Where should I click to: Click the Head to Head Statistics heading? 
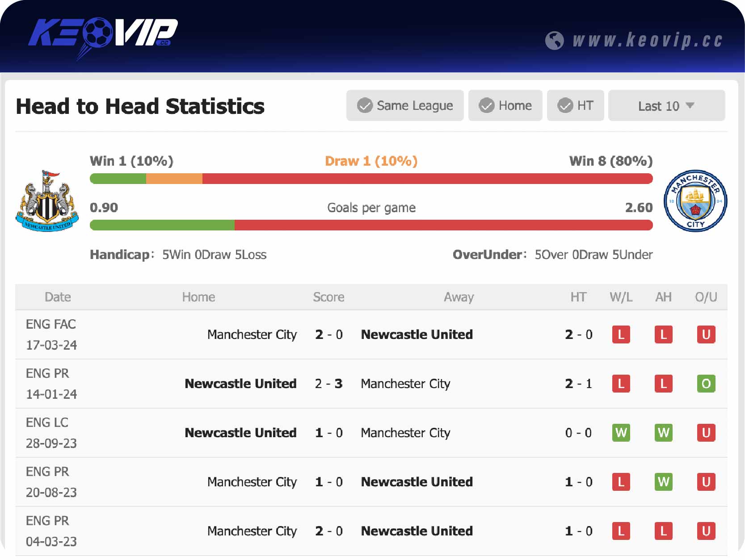[x=140, y=106]
